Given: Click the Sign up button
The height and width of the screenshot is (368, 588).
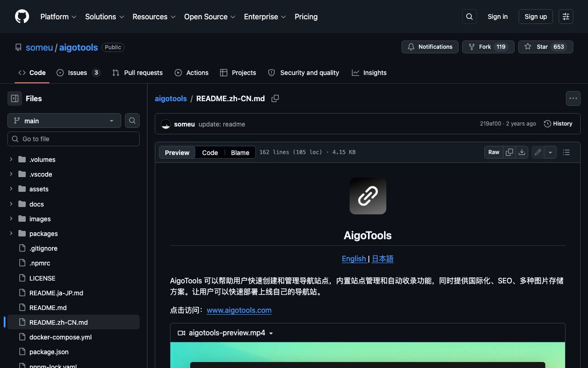Looking at the screenshot, I should tap(536, 17).
